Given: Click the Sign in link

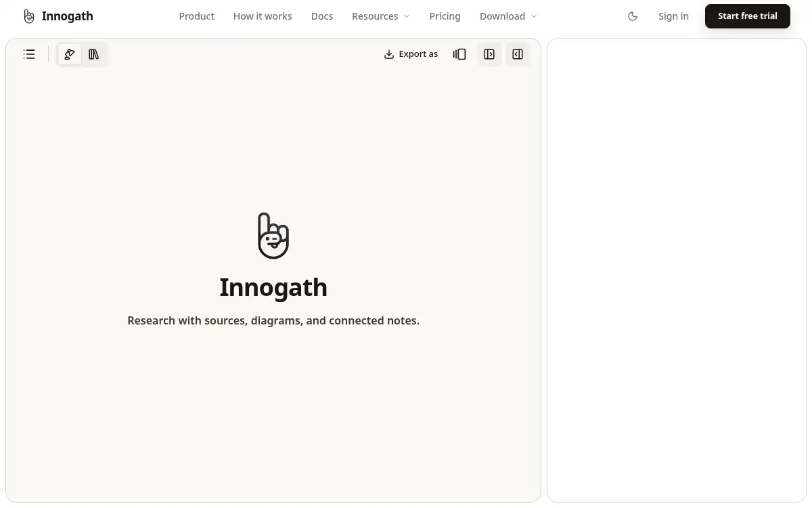Looking at the screenshot, I should click(673, 16).
